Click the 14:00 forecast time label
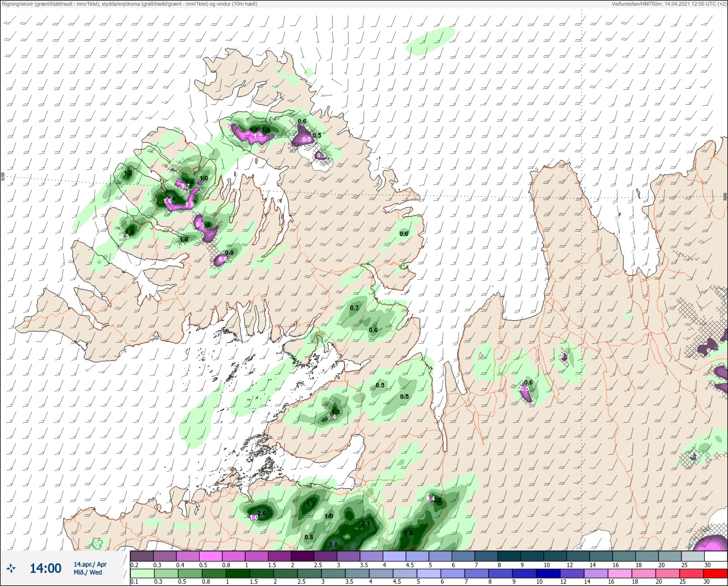Screen dimensions: 728x586 pyautogui.click(x=45, y=568)
